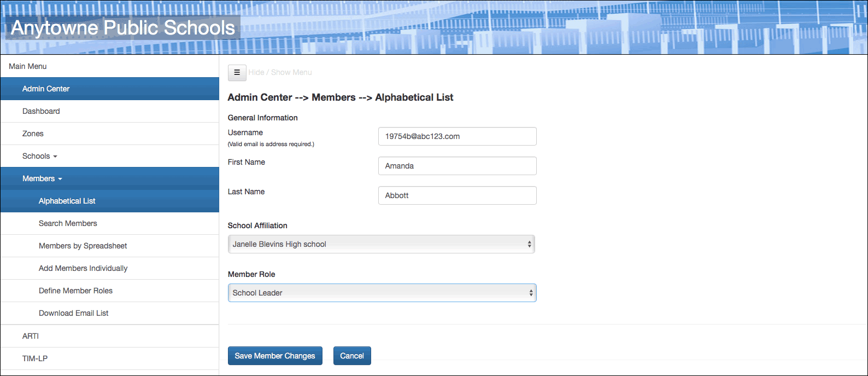Image resolution: width=868 pixels, height=376 pixels.
Task: Open the School Affiliation dropdown
Action: click(381, 244)
